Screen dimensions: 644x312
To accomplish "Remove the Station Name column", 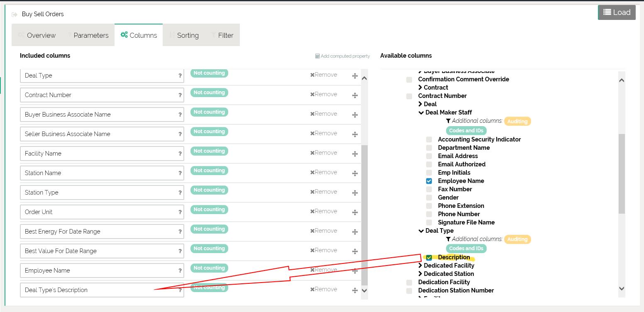I will click(324, 172).
